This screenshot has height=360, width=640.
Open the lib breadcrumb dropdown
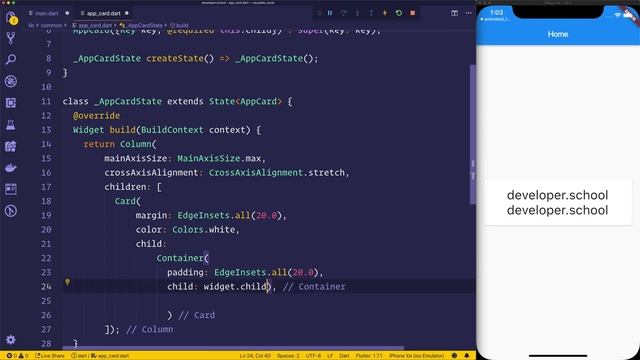31,25
